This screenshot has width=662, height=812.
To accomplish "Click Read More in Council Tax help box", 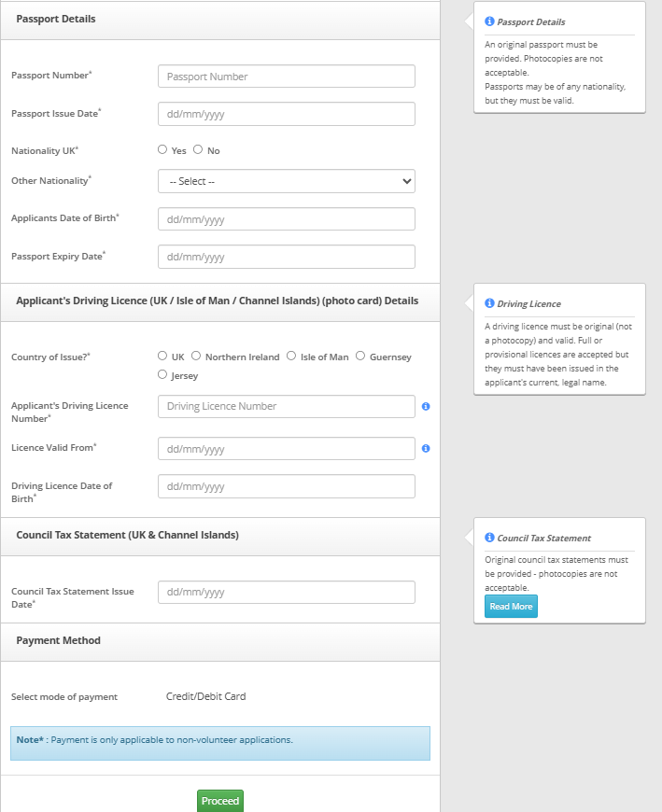I will (511, 607).
